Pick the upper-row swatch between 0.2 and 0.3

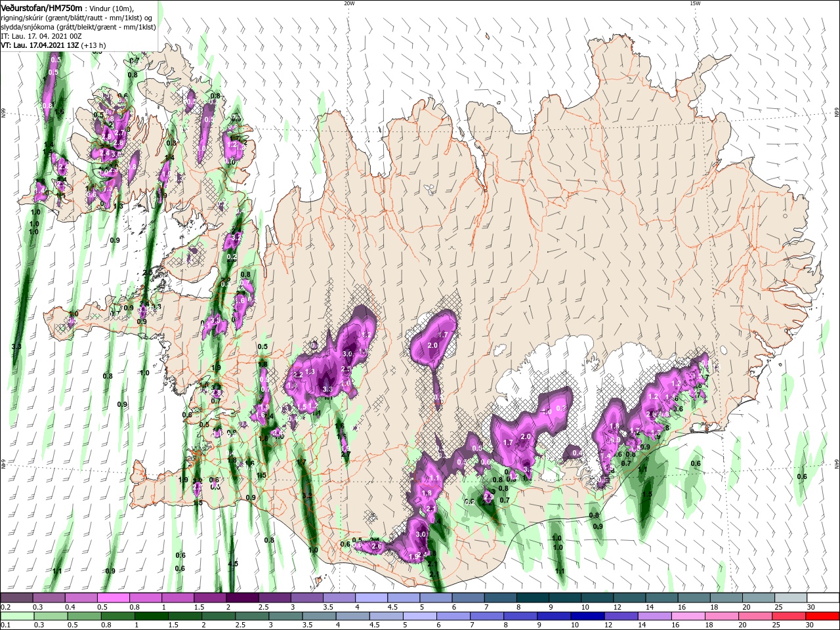click(16, 598)
